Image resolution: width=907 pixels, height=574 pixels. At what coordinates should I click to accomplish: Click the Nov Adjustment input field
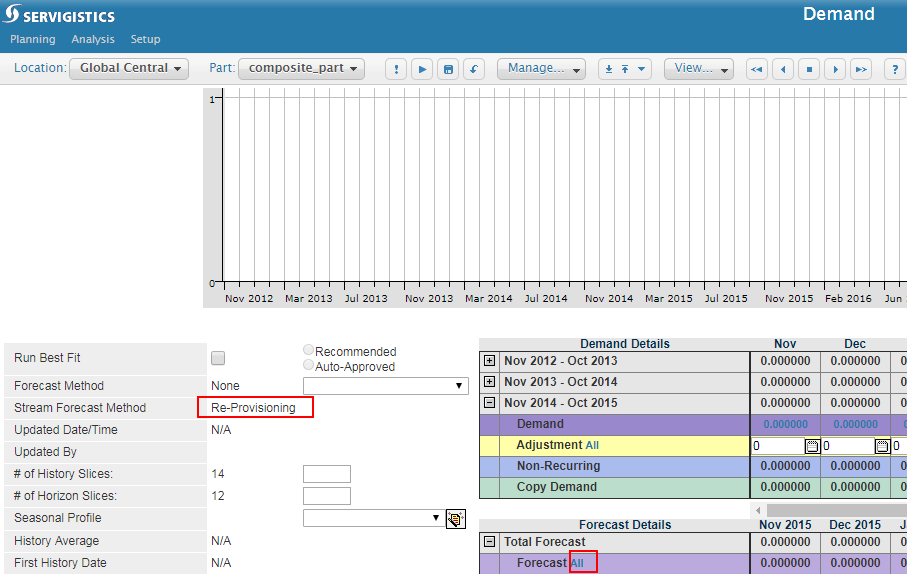click(778, 446)
